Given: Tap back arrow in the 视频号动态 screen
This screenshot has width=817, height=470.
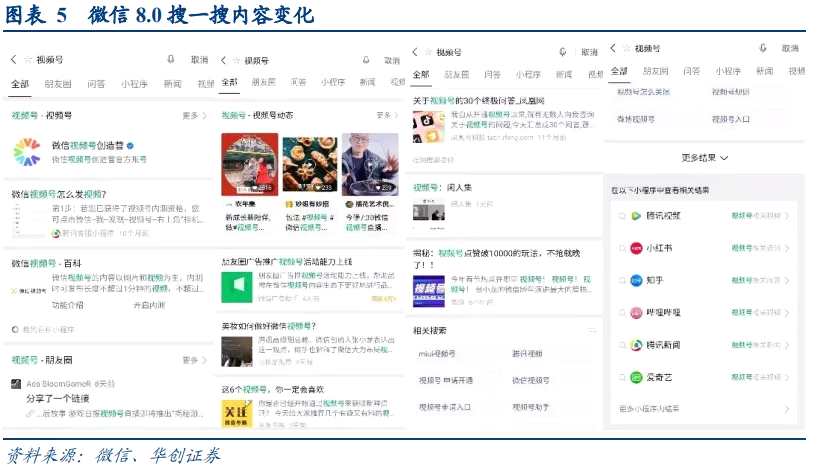Looking at the screenshot, I should (x=224, y=60).
